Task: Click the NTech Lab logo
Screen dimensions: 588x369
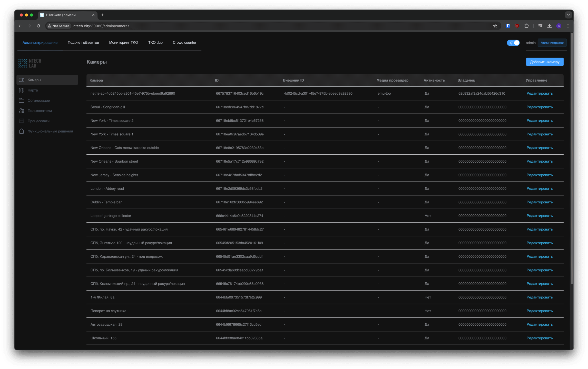Action: [x=30, y=63]
